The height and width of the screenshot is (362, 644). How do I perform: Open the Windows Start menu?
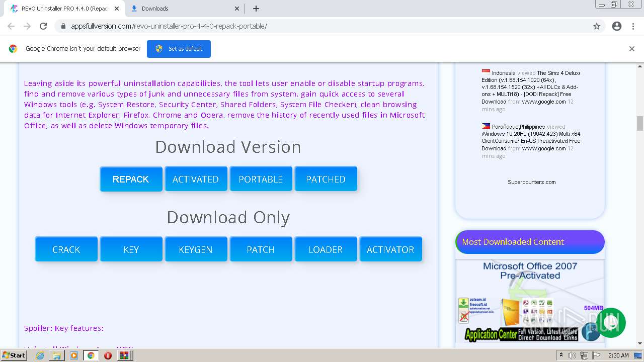[x=14, y=355]
